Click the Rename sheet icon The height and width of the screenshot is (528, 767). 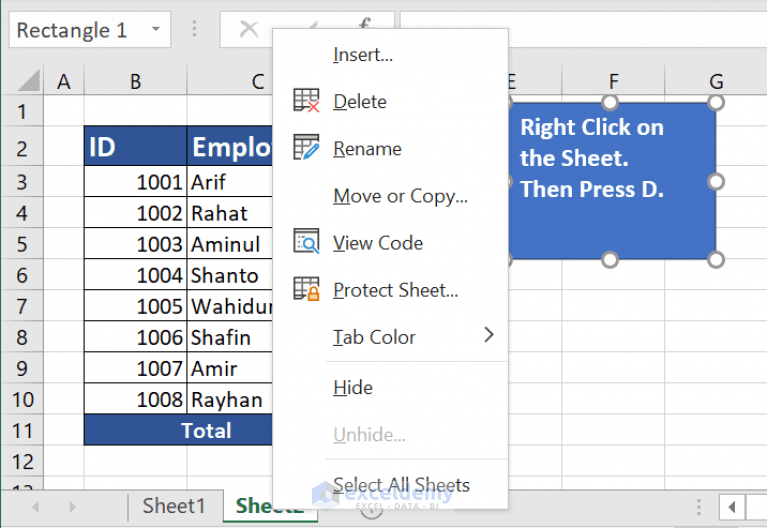click(x=306, y=148)
